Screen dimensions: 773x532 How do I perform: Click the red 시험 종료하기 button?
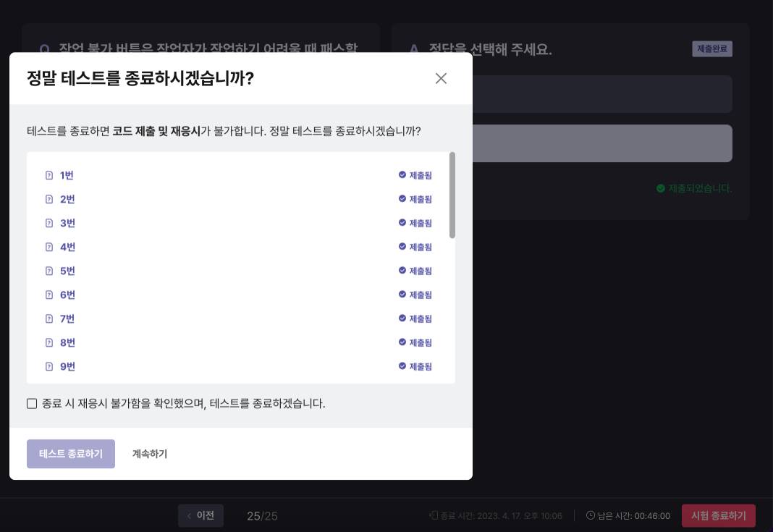click(x=719, y=515)
